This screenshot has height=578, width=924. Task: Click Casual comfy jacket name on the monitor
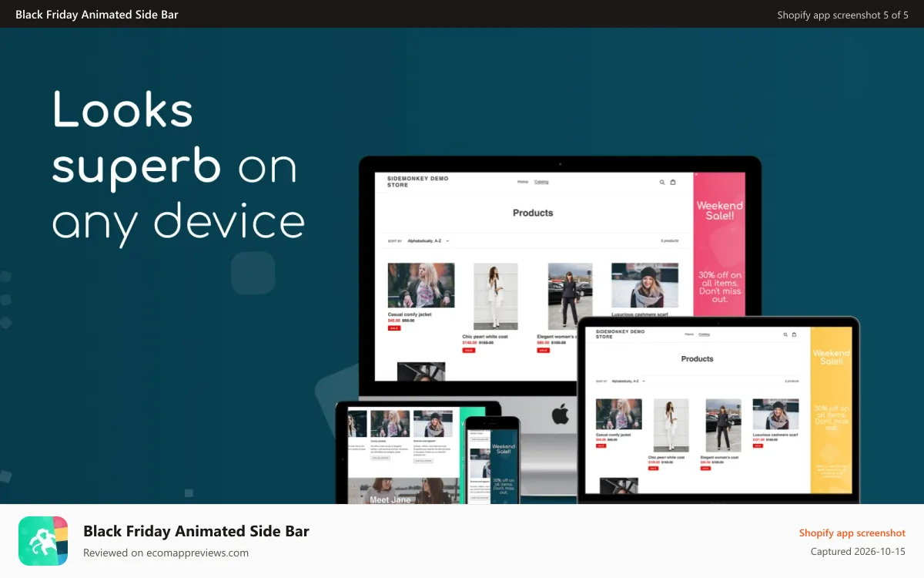(410, 314)
